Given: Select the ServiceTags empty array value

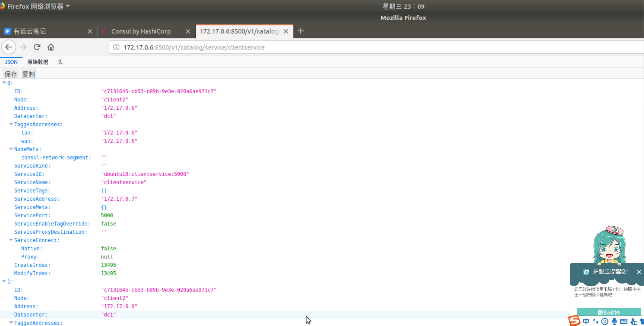Looking at the screenshot, I should [x=104, y=191].
